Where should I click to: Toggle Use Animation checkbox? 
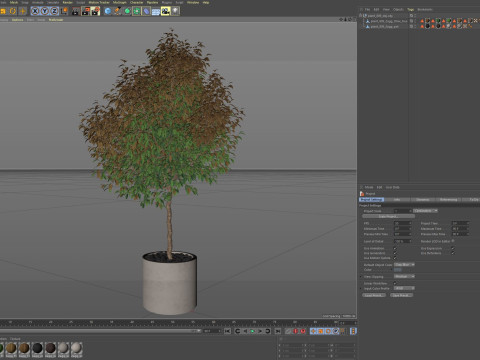pyautogui.click(x=395, y=248)
